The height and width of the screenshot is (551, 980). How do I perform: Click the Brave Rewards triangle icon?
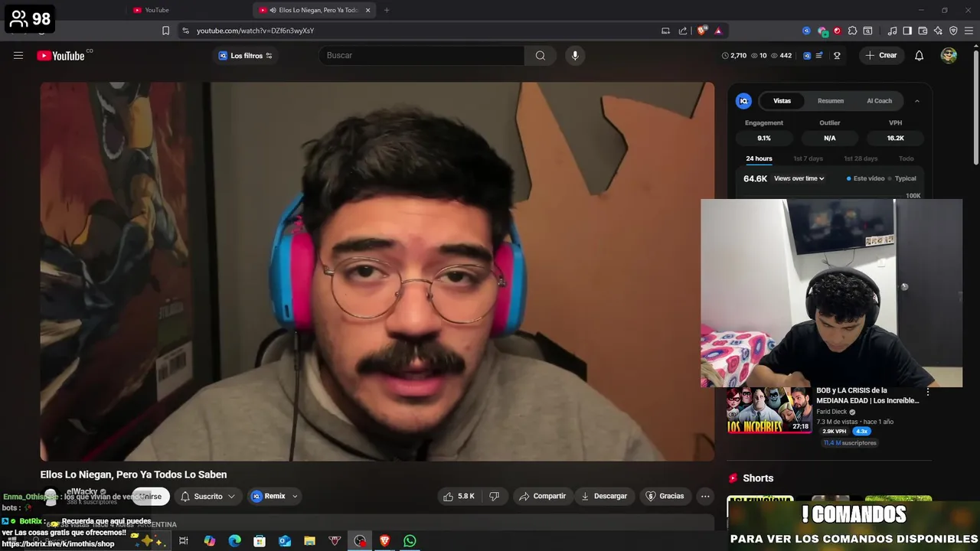[718, 31]
